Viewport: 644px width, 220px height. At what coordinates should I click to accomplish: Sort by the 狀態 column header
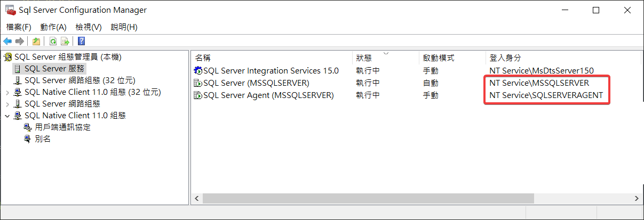point(364,58)
